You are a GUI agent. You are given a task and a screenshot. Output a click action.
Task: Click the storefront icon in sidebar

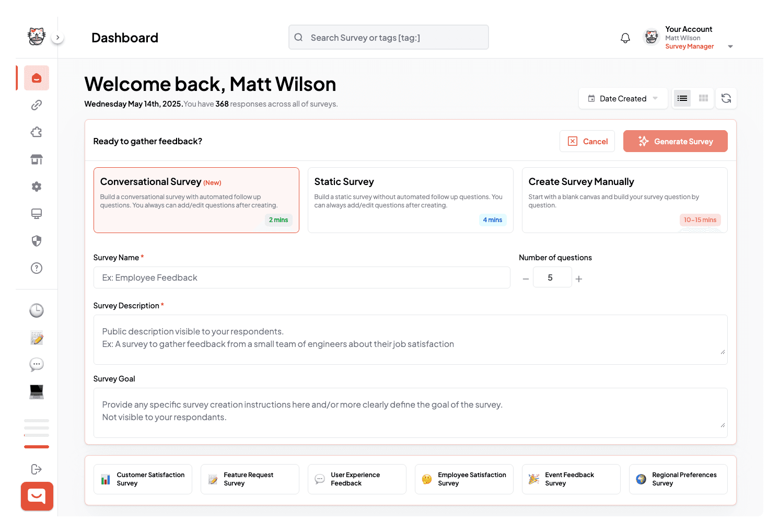[37, 159]
